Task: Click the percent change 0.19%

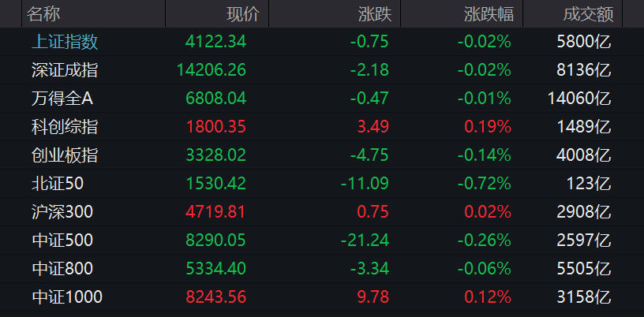Action: (488, 127)
